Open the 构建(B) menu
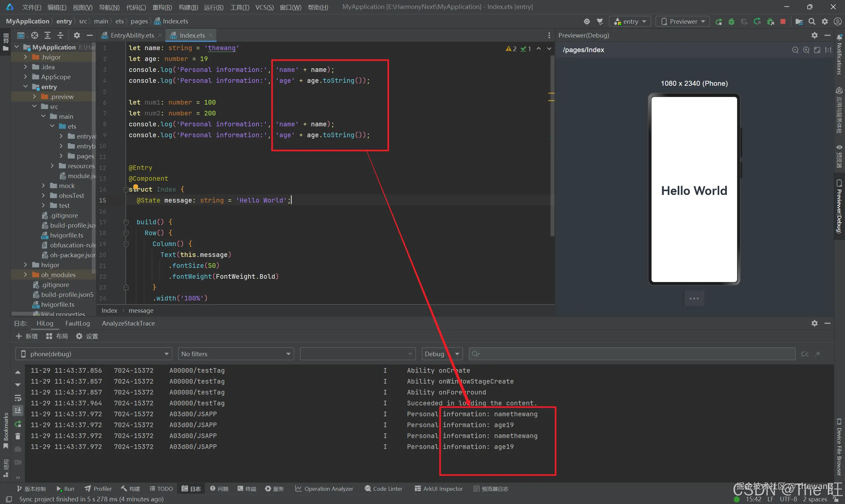 (188, 7)
